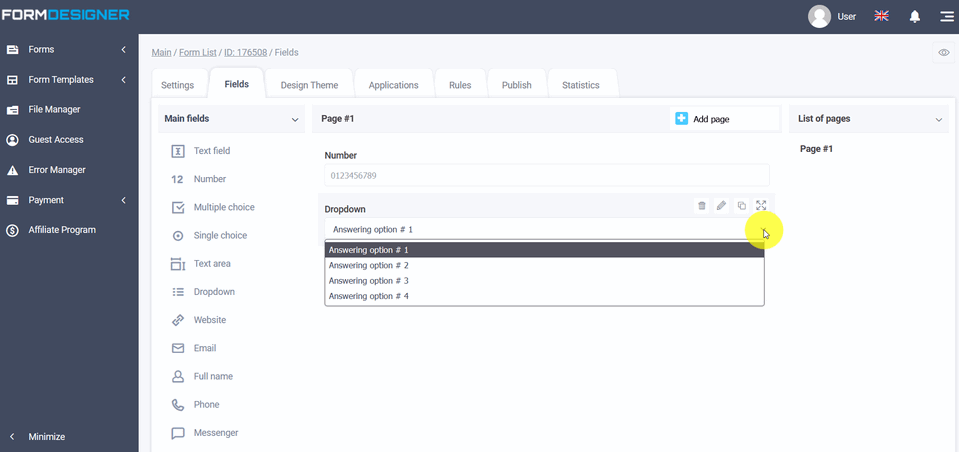Click the move handle icon on Dropdown field
Image resolution: width=959 pixels, height=452 pixels.
coord(761,206)
